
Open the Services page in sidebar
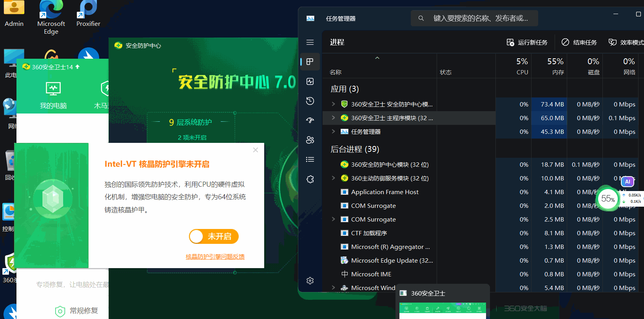[310, 179]
